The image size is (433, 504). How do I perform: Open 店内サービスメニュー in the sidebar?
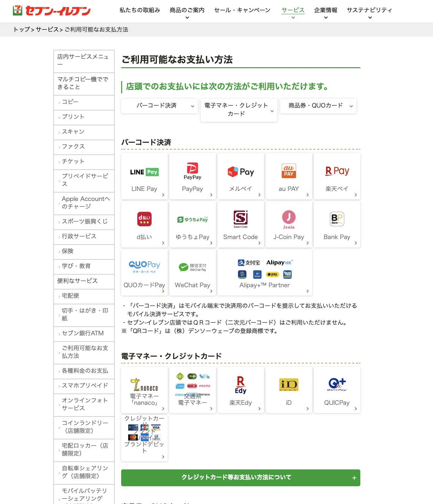click(84, 61)
